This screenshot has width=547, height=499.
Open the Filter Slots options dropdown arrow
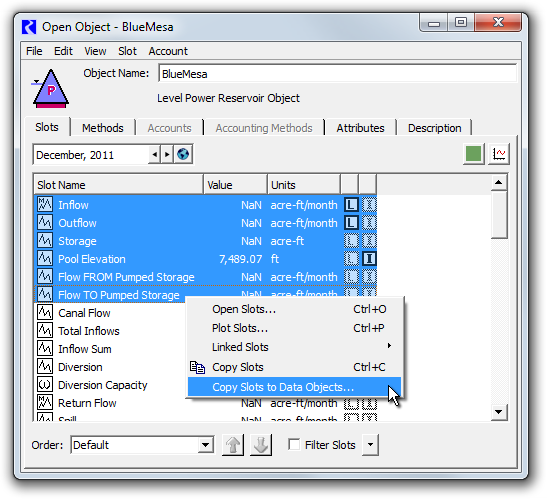pyautogui.click(x=370, y=445)
